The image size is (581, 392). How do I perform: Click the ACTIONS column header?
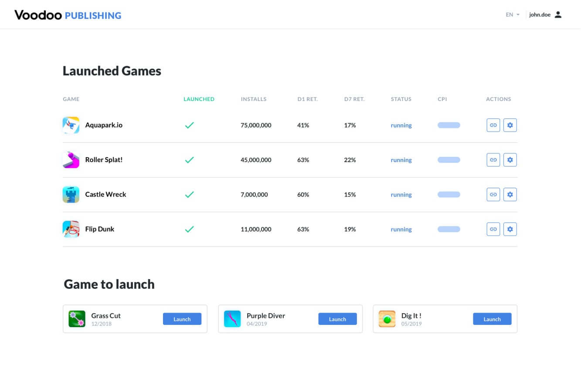tap(499, 99)
